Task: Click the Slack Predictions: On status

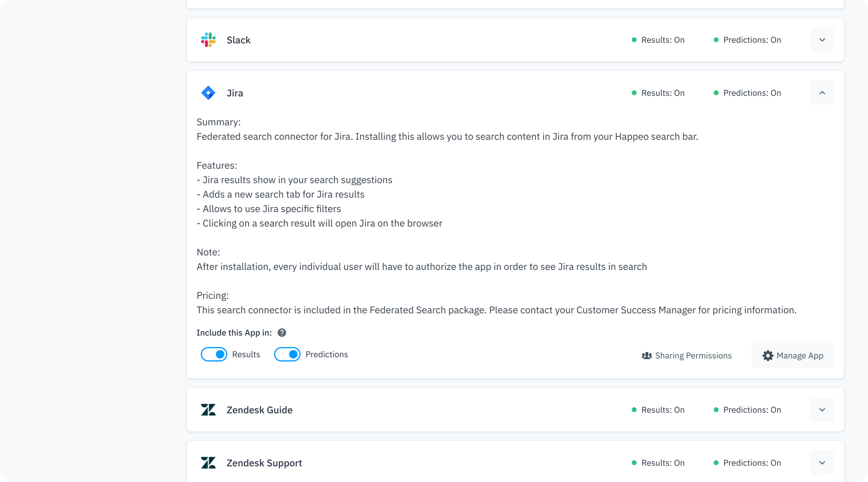Action: 747,40
